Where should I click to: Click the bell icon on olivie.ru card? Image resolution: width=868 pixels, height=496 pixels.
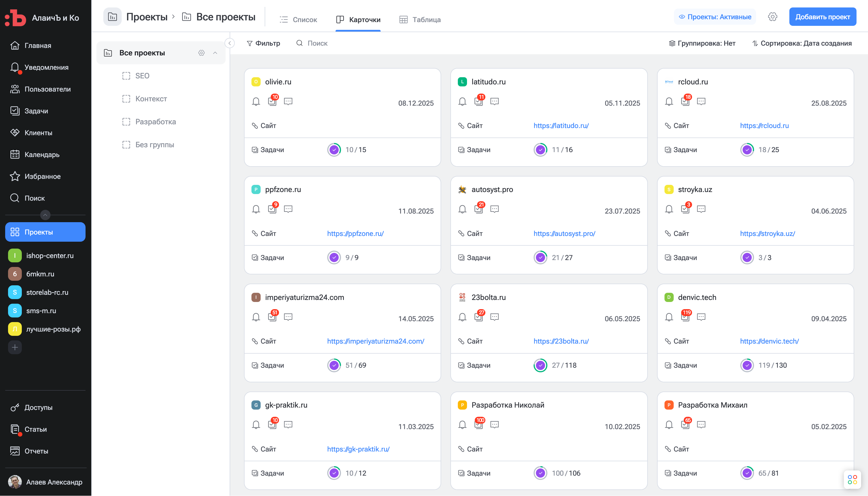click(256, 102)
